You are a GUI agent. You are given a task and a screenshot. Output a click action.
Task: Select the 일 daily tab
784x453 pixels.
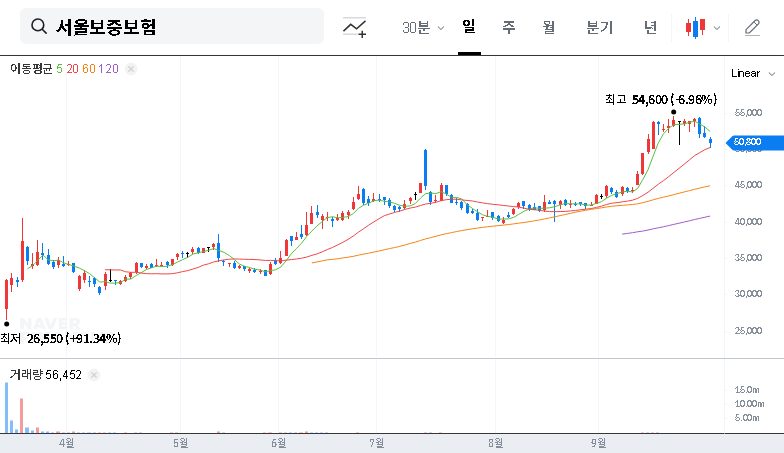(x=469, y=26)
